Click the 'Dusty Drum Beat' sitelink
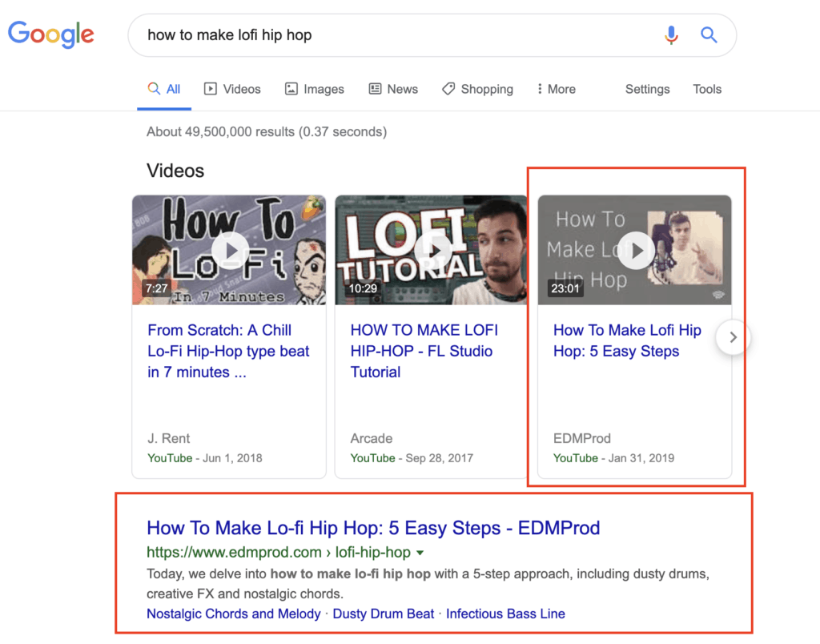This screenshot has width=820, height=644. [x=384, y=614]
